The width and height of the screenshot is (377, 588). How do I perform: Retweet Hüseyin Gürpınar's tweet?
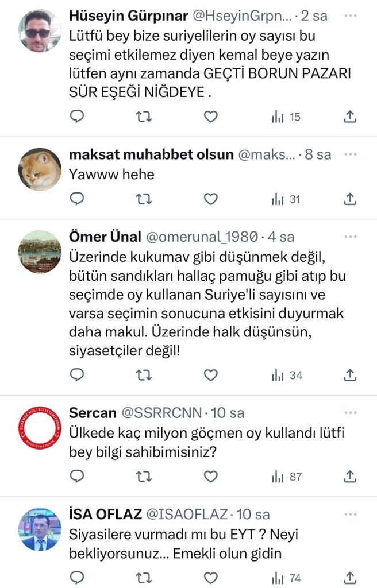pos(144,117)
